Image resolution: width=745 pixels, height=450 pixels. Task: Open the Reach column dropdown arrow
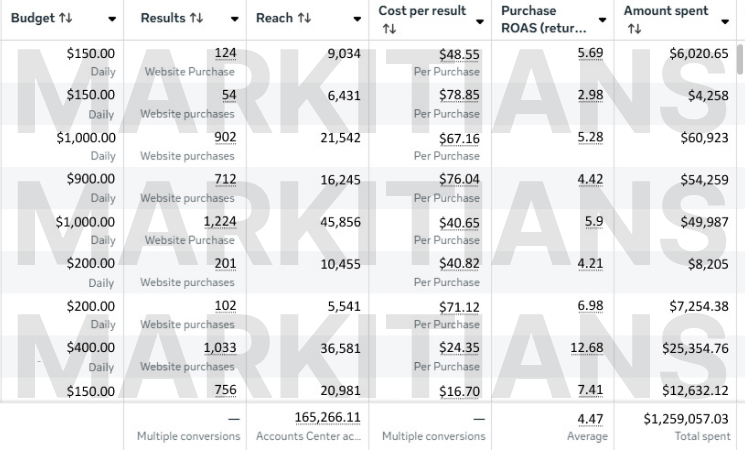pos(358,20)
